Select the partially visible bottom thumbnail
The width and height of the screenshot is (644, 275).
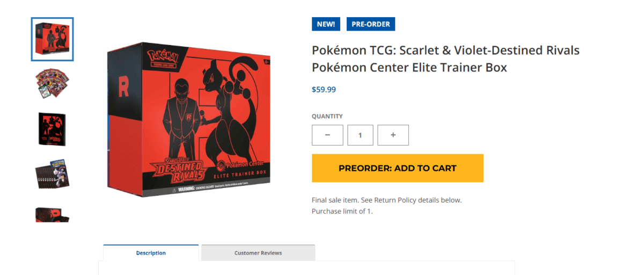[52, 214]
